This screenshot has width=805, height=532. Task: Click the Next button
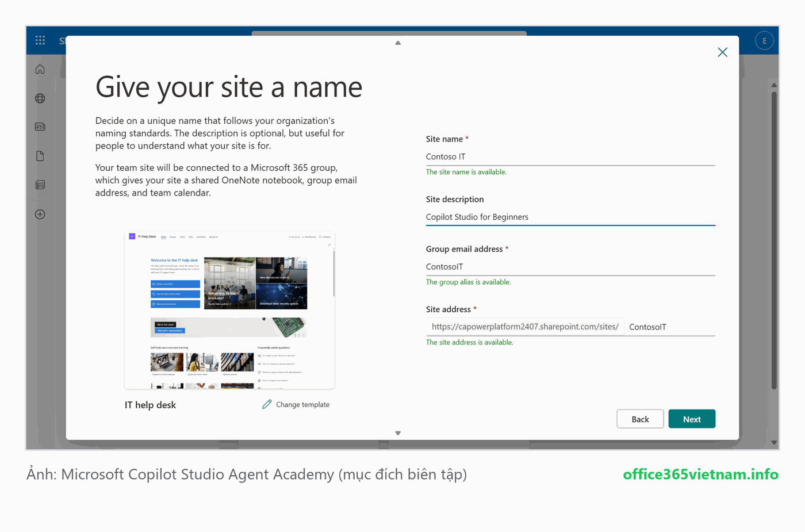click(692, 419)
